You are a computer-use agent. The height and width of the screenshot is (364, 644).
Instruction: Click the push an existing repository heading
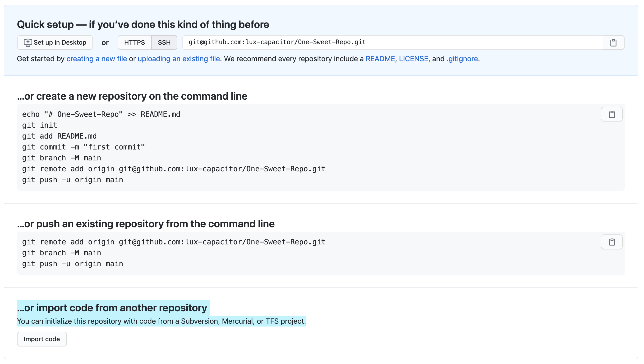[146, 224]
